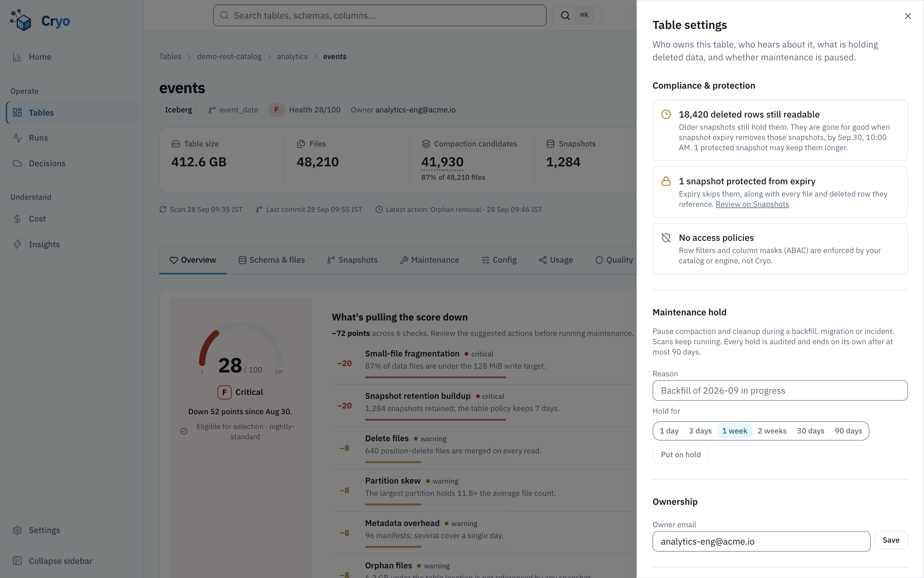Select the 3 days hold duration
Screen dimensions: 924x578
700,431
